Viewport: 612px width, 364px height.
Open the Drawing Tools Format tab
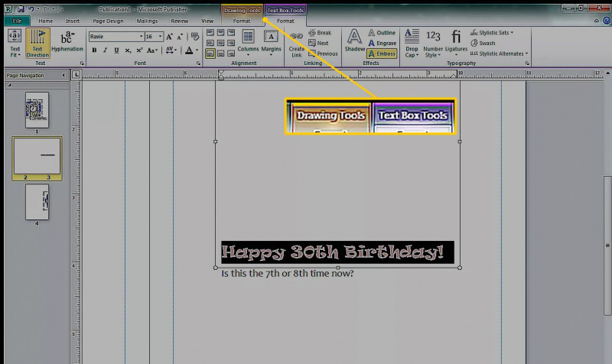[x=242, y=21]
